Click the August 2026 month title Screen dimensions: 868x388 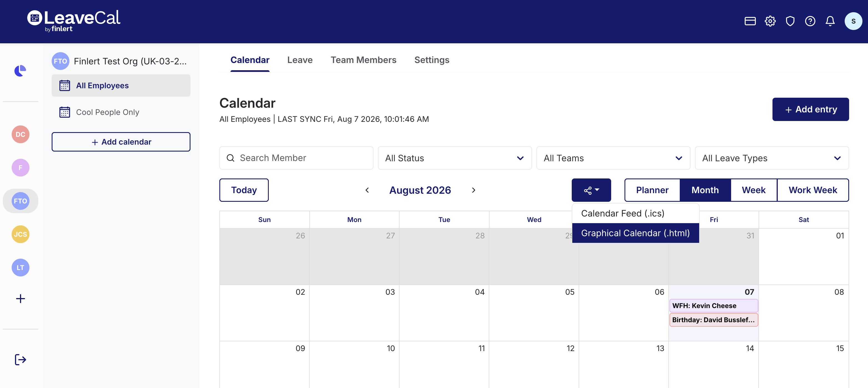[420, 190]
